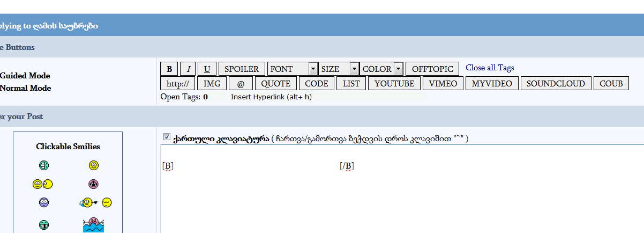644x233 pixels.
Task: Click the Close all Tags link
Action: click(x=490, y=68)
